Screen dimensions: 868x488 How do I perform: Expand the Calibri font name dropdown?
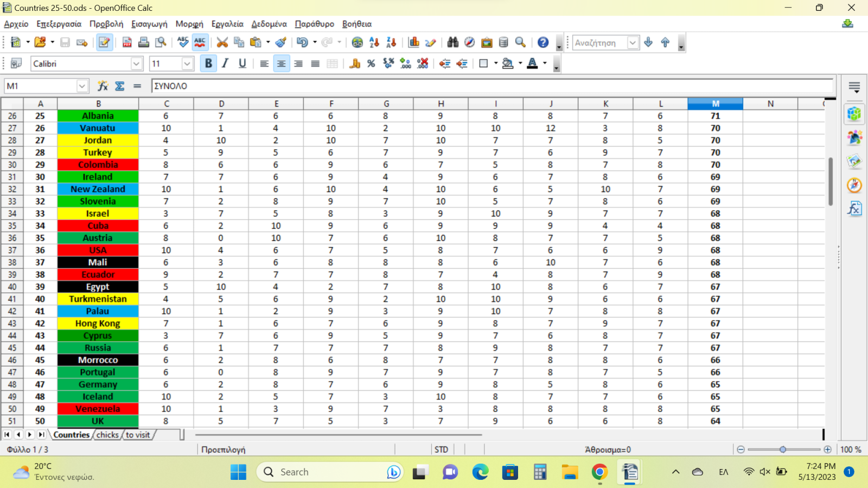(x=136, y=63)
